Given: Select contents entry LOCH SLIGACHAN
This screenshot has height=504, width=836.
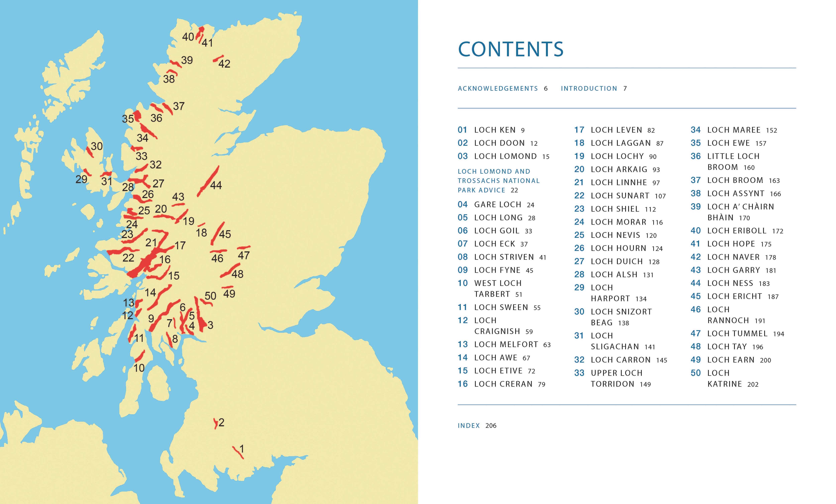Looking at the screenshot, I should click(x=615, y=341).
